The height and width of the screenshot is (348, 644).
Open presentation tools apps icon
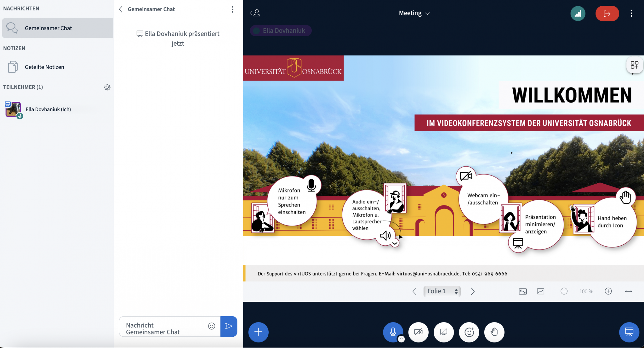tap(634, 65)
